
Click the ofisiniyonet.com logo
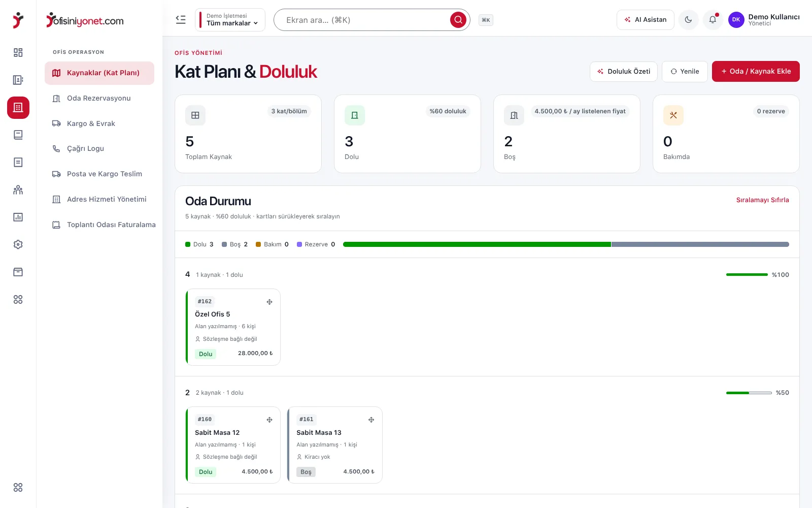[x=85, y=20]
